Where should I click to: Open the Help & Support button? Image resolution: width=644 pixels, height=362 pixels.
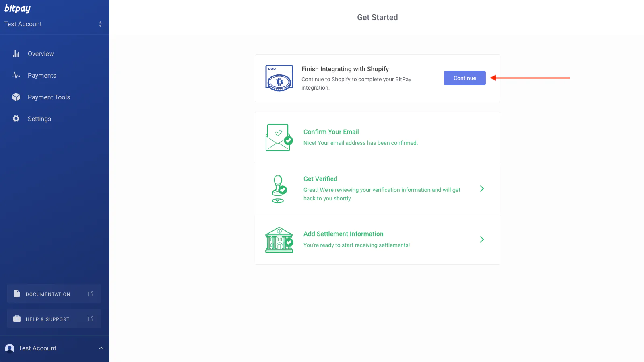[54, 319]
